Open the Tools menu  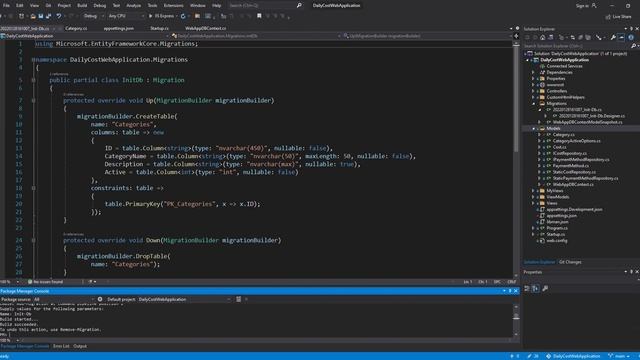[152, 5]
